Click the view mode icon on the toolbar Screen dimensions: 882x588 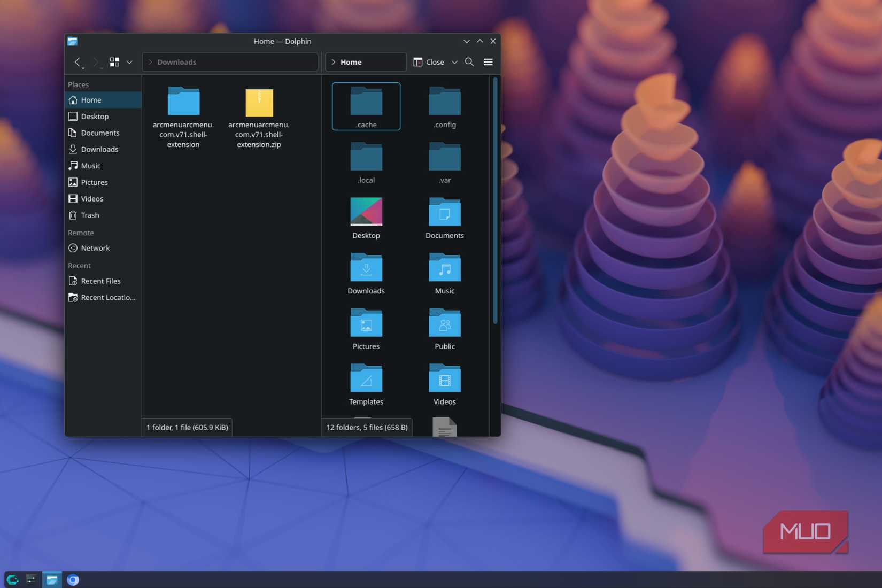[x=114, y=61]
